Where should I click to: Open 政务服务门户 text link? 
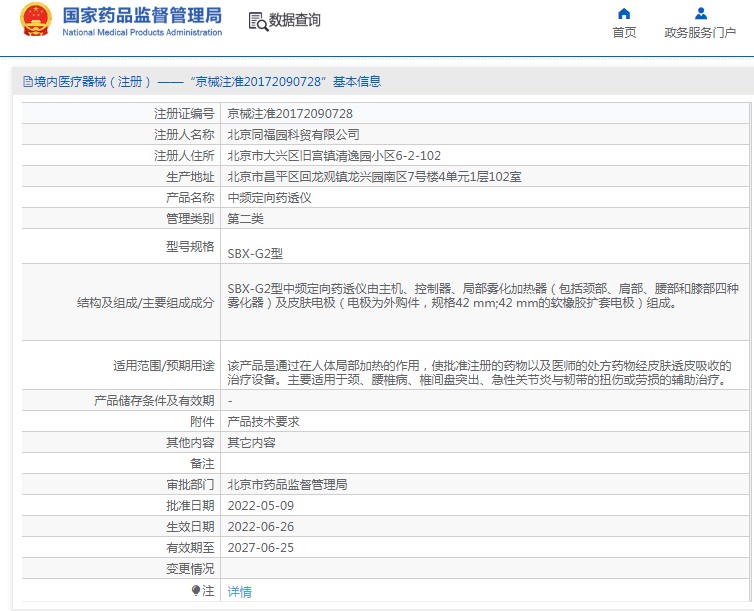(700, 32)
